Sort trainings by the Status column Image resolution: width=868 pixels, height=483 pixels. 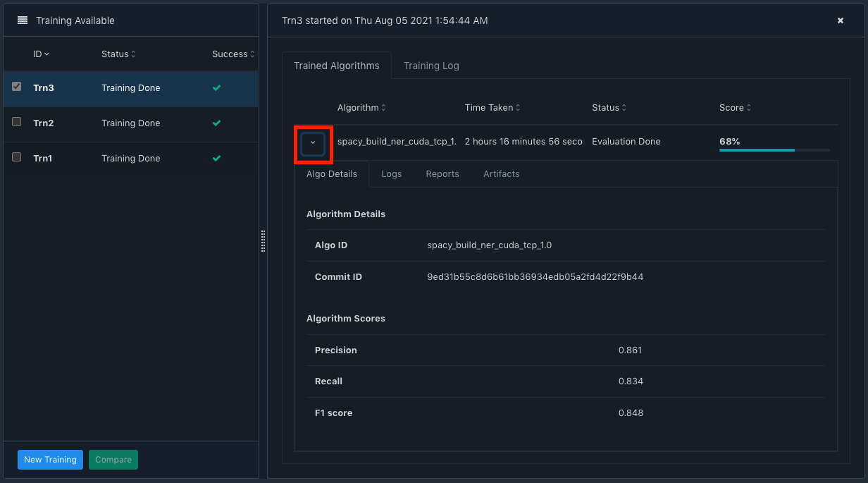click(117, 54)
